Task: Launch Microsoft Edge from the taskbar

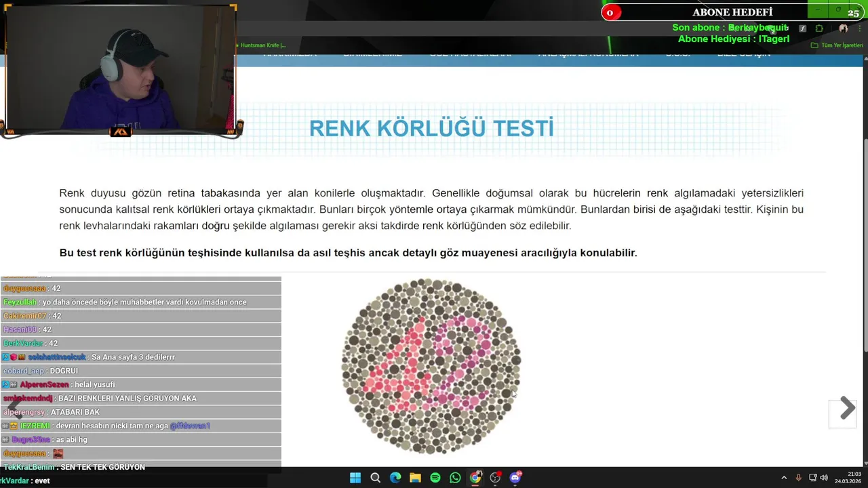Action: (x=395, y=478)
